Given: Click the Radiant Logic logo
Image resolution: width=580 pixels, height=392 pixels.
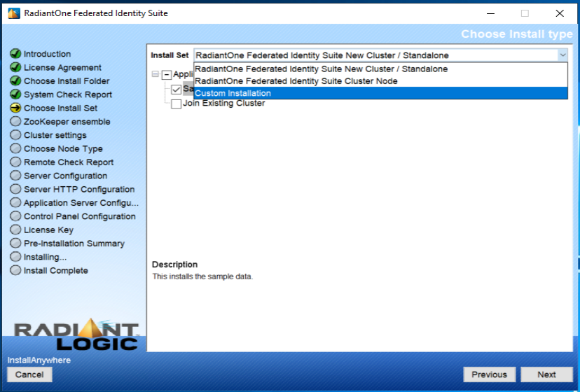Looking at the screenshot, I should tap(76, 335).
